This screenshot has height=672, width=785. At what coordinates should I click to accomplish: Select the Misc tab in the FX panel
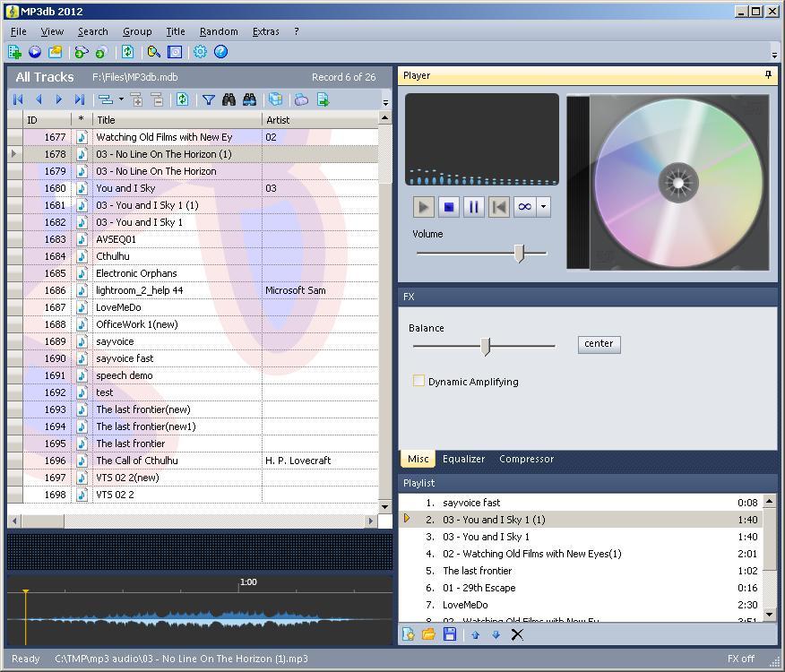418,459
